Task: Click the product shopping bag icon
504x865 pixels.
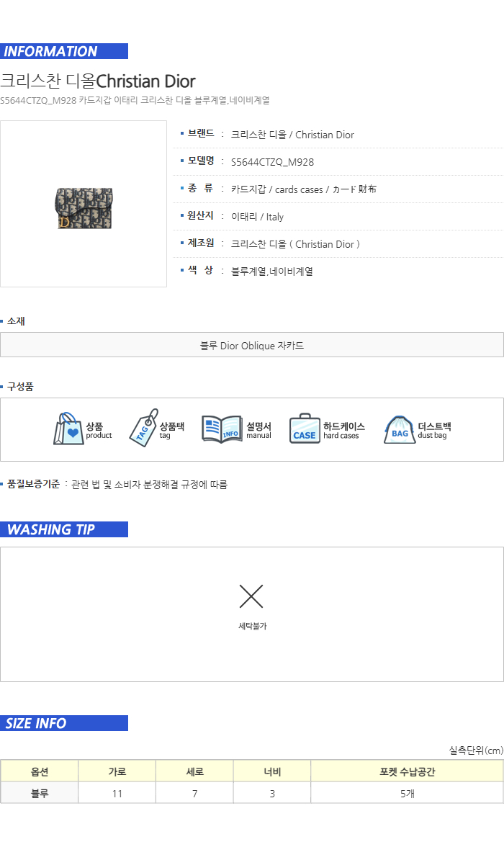Action: [68, 429]
